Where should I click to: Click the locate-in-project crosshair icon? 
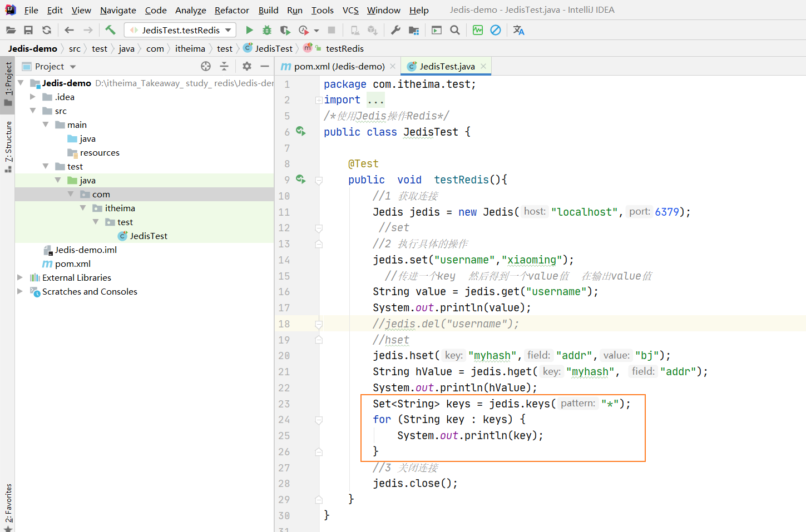click(x=206, y=66)
